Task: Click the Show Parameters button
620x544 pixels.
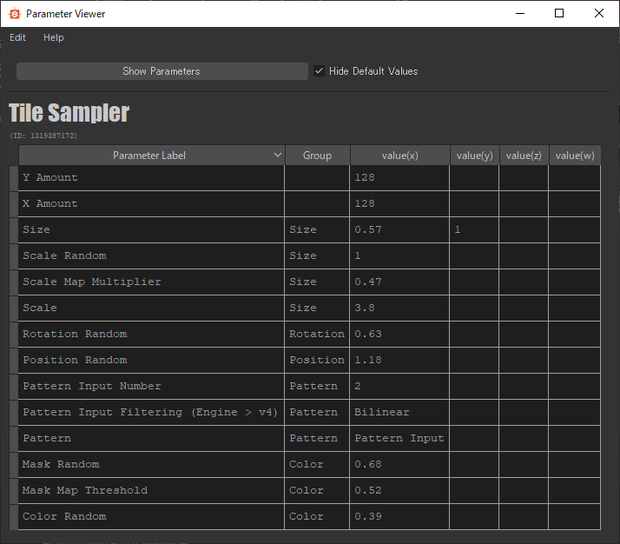Action: tap(162, 71)
